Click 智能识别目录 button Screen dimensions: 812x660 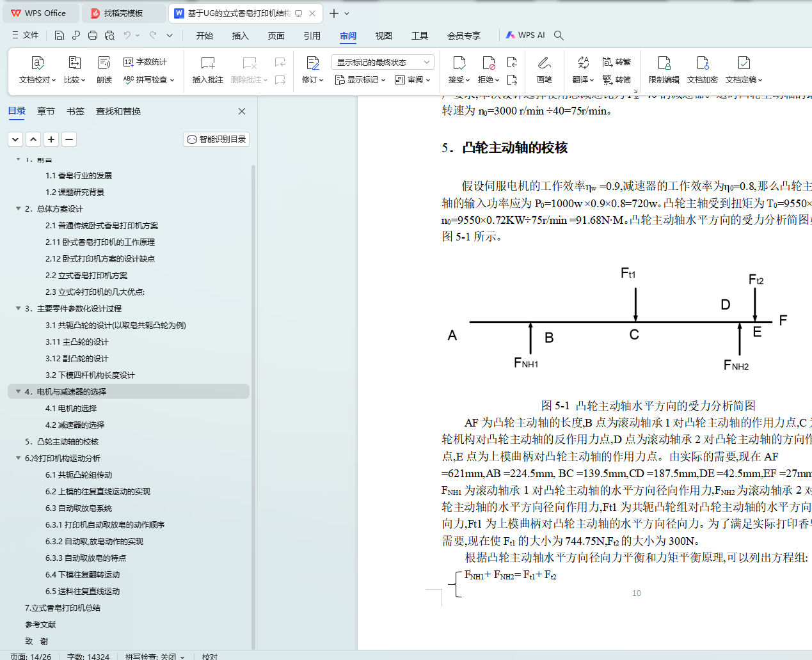point(216,139)
